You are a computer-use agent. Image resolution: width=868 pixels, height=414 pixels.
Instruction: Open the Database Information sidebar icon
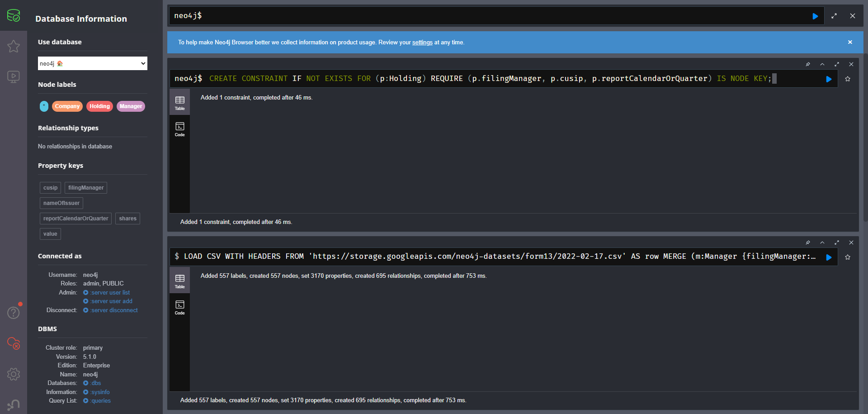[14, 15]
